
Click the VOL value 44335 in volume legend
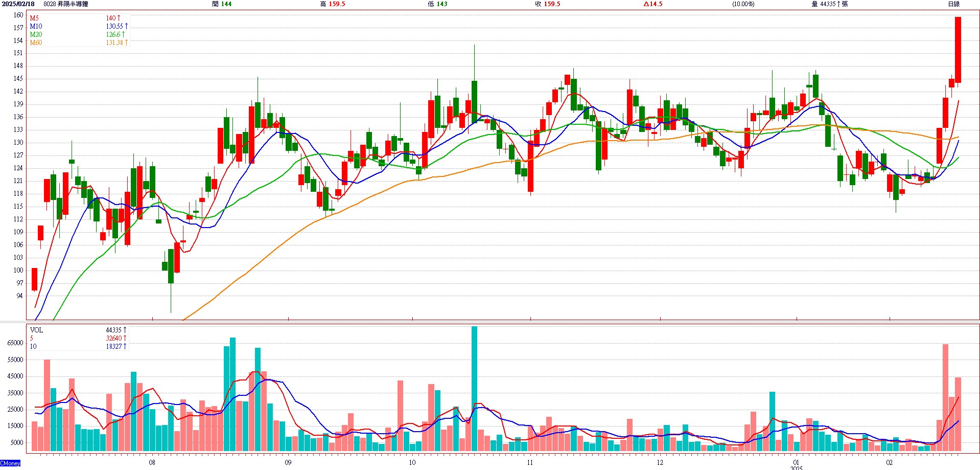coord(116,330)
